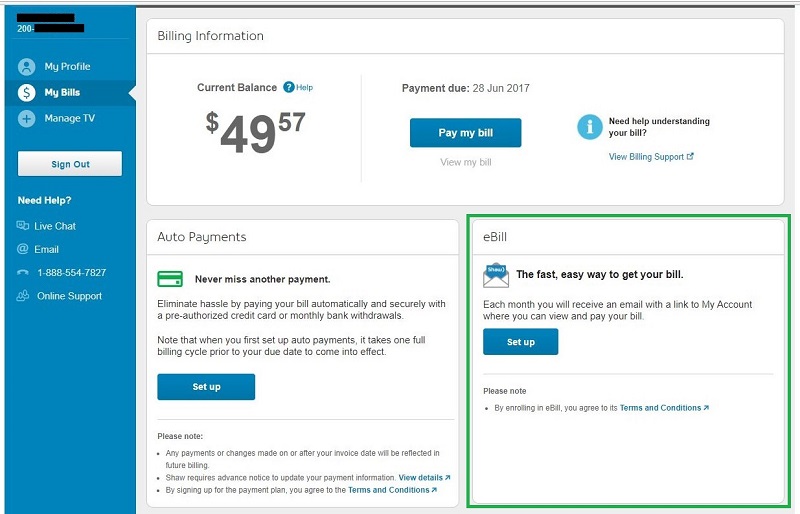The height and width of the screenshot is (514, 800).
Task: Open eBill Terms and Conditions link
Action: click(x=661, y=408)
